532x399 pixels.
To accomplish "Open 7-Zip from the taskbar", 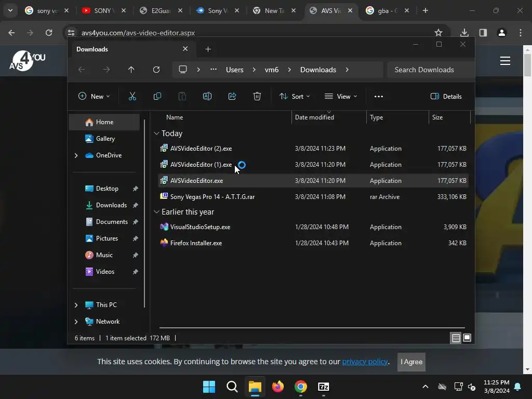I will [324, 387].
